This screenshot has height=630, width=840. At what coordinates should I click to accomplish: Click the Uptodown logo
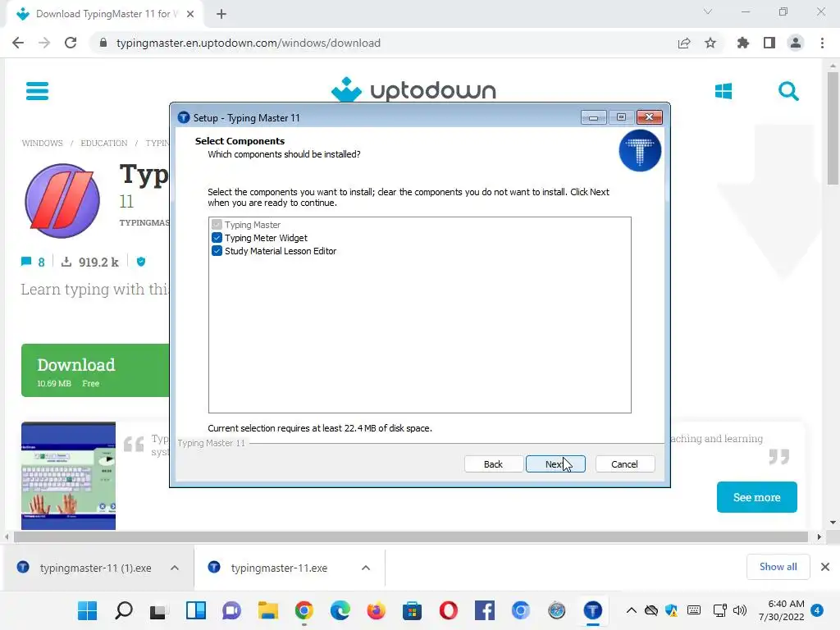coord(413,90)
